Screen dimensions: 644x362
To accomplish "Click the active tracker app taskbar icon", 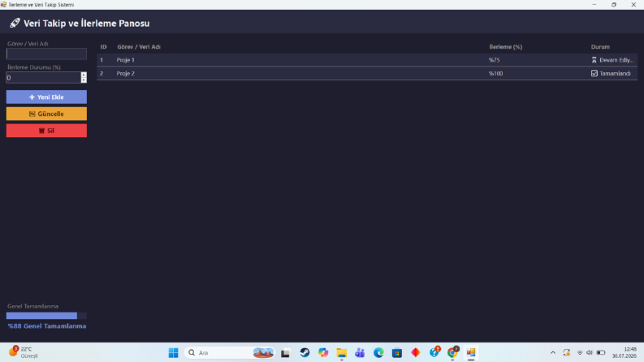I will 471,352.
